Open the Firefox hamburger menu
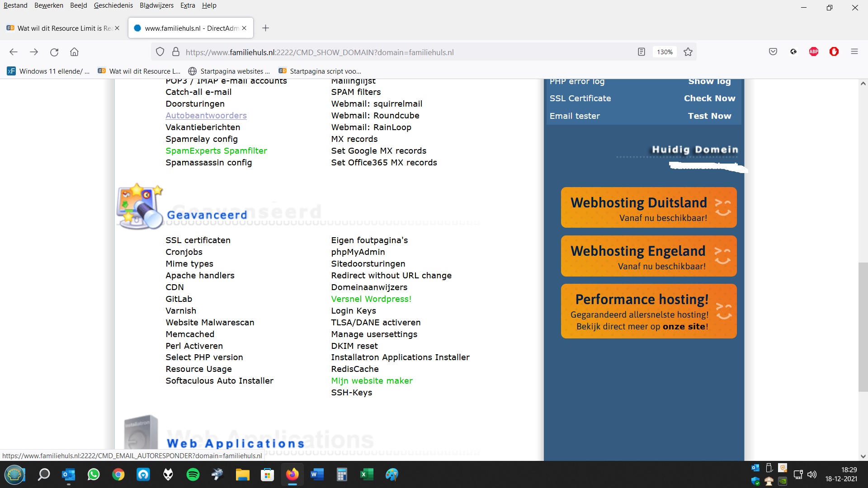 (854, 52)
